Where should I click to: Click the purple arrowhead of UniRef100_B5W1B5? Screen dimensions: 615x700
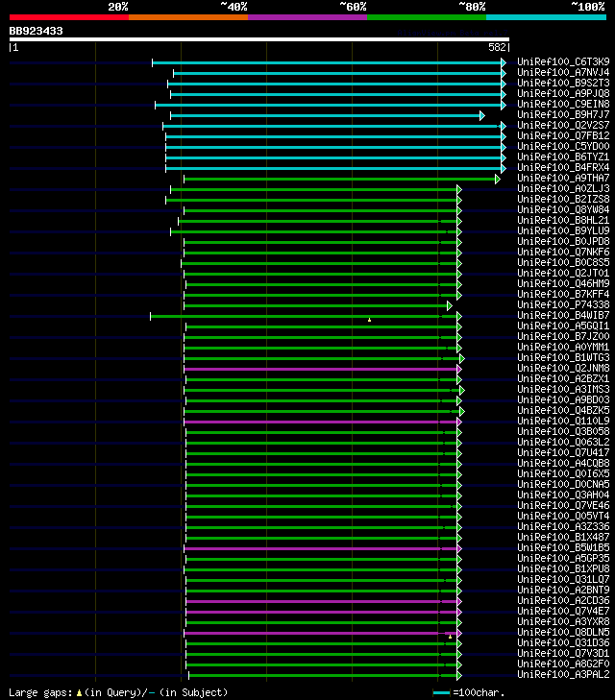click(459, 548)
